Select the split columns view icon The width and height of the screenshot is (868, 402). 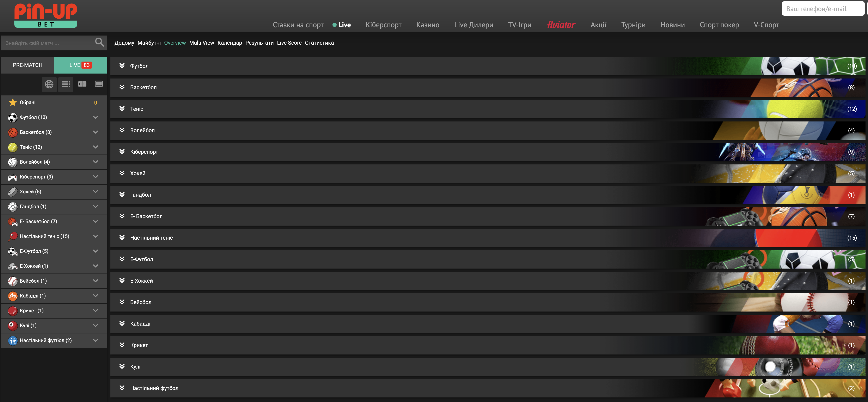(82, 84)
